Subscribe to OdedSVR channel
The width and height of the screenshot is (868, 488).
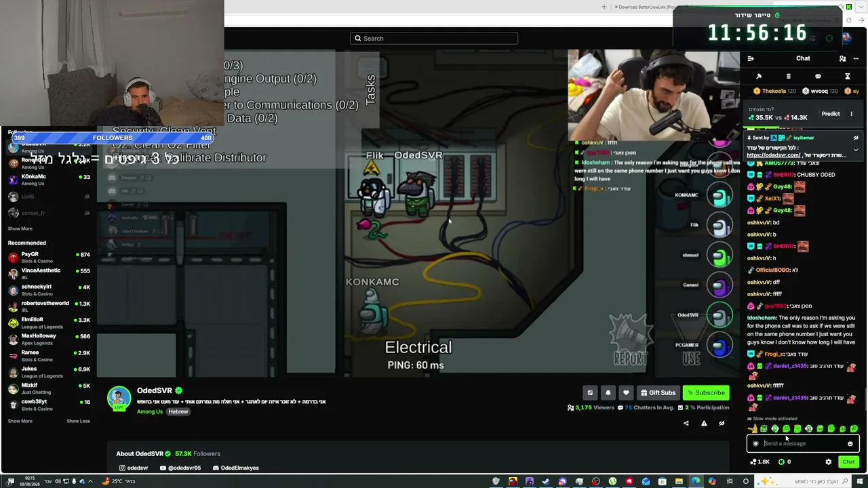click(705, 392)
